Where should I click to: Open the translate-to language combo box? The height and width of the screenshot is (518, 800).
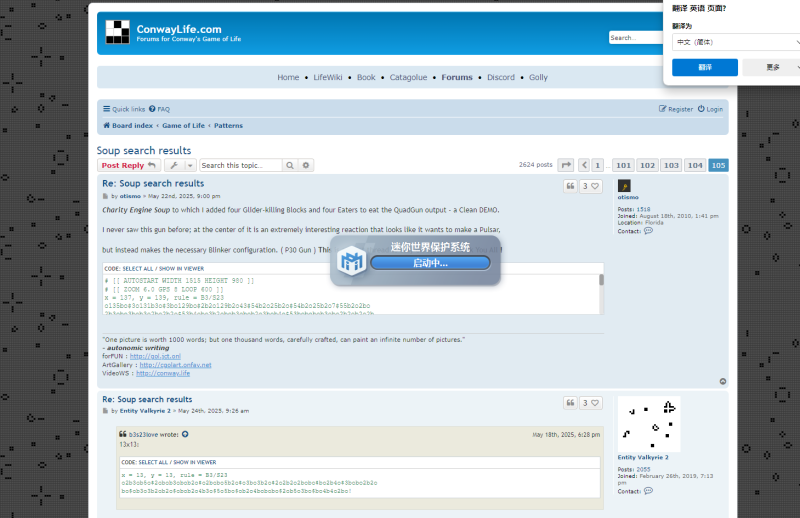(737, 42)
